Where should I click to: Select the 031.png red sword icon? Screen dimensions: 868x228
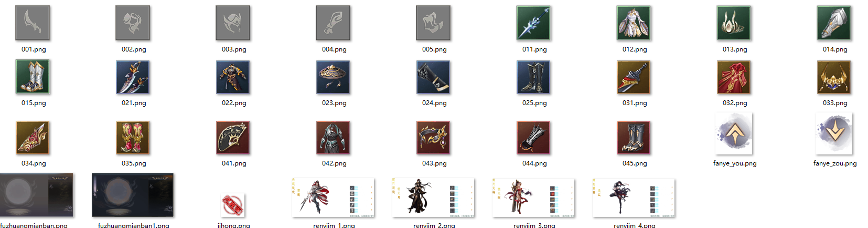coord(634,77)
